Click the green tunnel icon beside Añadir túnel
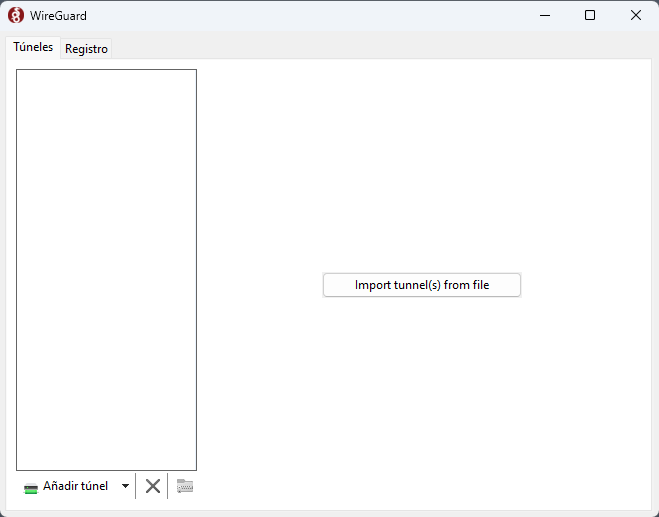 [x=31, y=487]
